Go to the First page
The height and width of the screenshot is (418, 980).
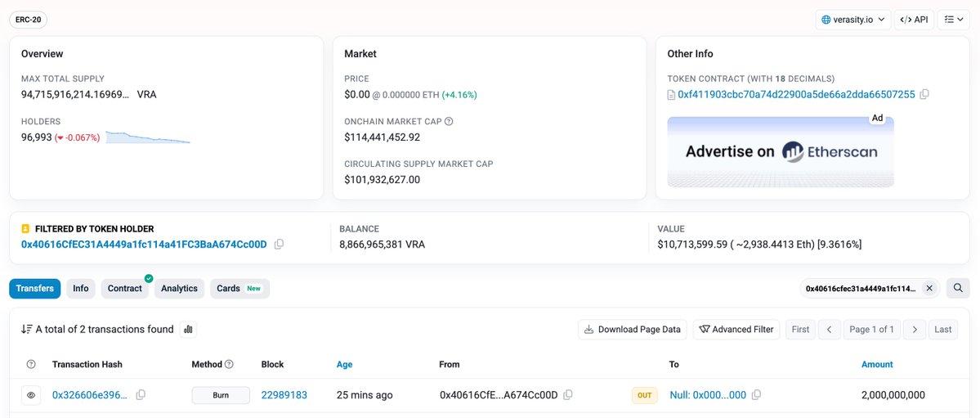point(800,329)
